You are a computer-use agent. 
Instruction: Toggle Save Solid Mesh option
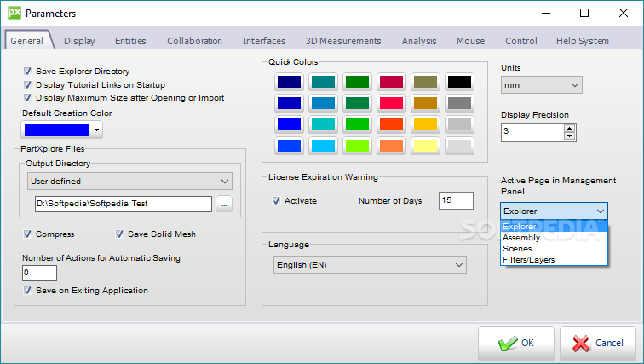pyautogui.click(x=119, y=234)
